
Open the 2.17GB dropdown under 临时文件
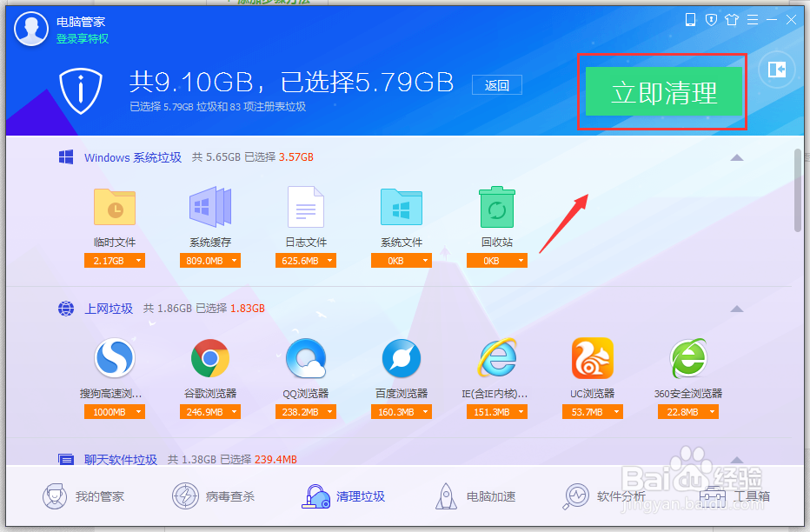(x=115, y=261)
